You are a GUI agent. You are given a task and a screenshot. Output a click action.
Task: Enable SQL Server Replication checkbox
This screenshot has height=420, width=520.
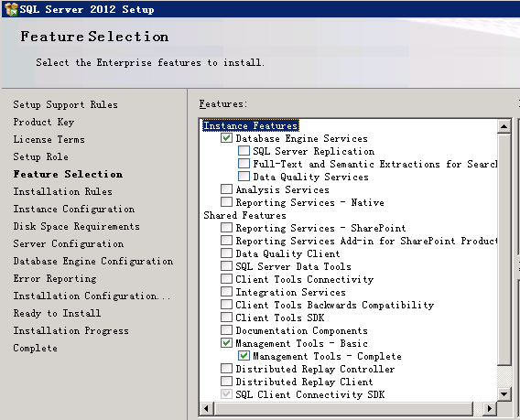(244, 151)
